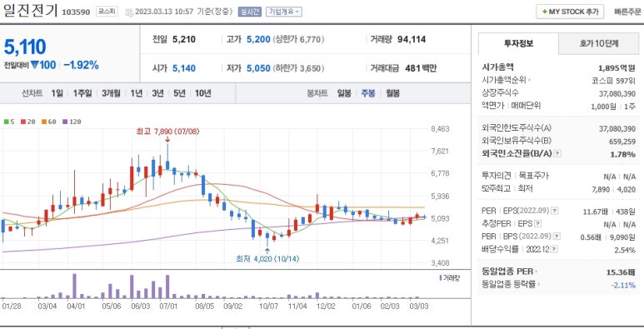
Task: Click the current price 5,110
Action: (x=25, y=47)
